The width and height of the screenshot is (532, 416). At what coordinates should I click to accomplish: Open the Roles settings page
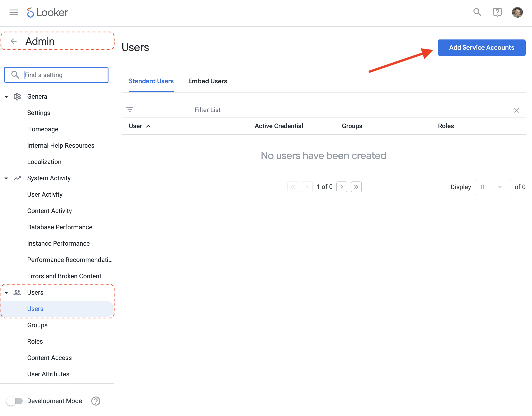point(35,341)
